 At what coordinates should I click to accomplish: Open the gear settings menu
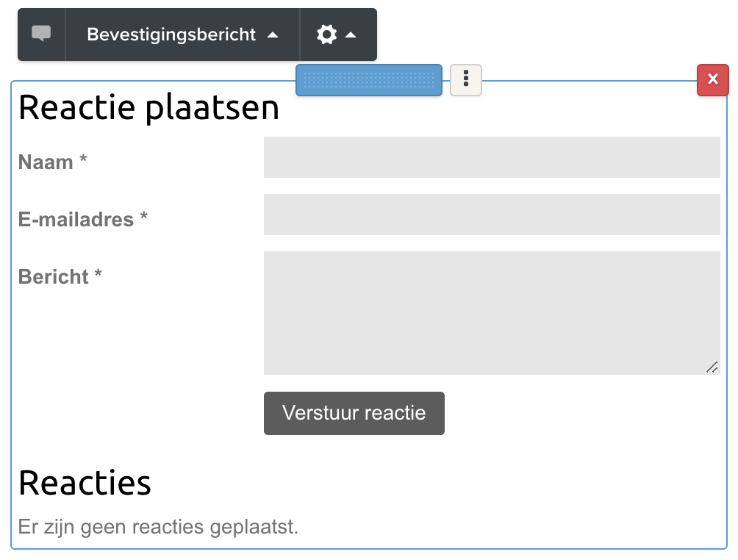pos(327,35)
